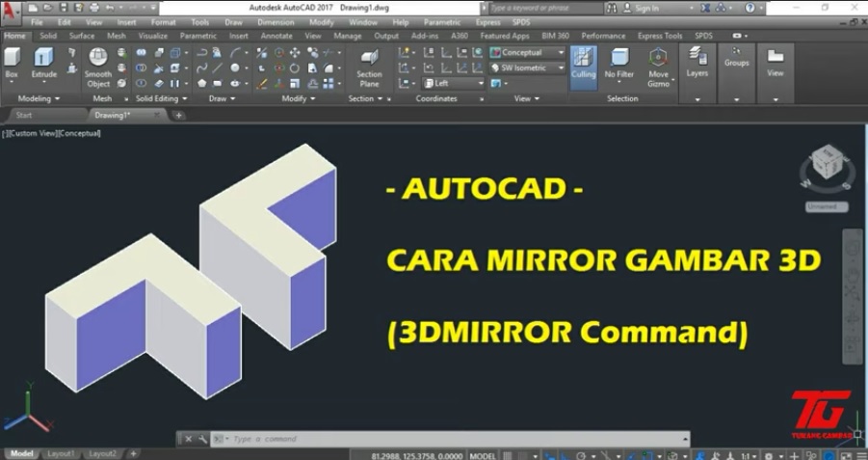Click the Autodesk Exchange Apps X icon
Image resolution: width=868 pixels, height=460 pixels.
tap(705, 8)
